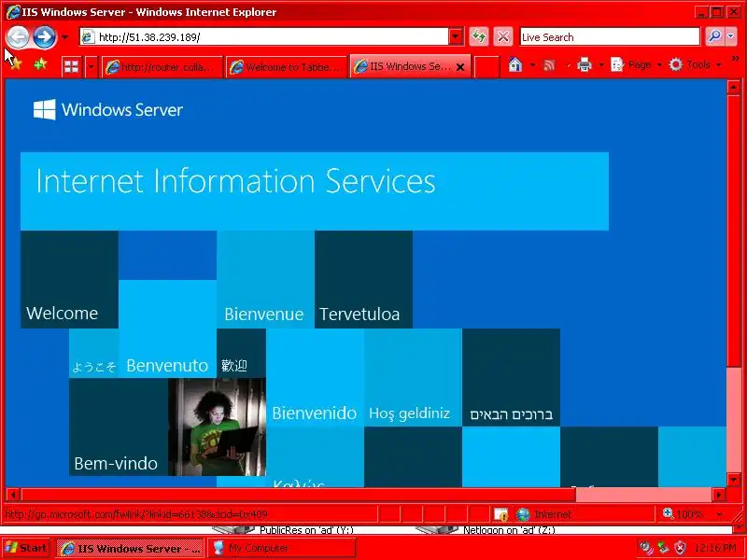Refresh the page with the Refresh icon
This screenshot has height=560, width=747.
479,36
